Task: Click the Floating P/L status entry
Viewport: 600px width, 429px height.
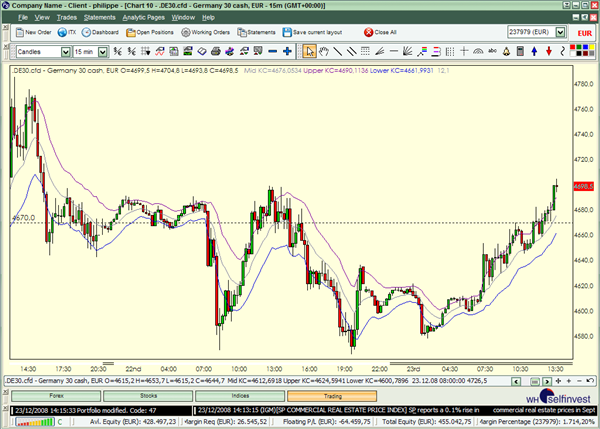Action: click(326, 422)
